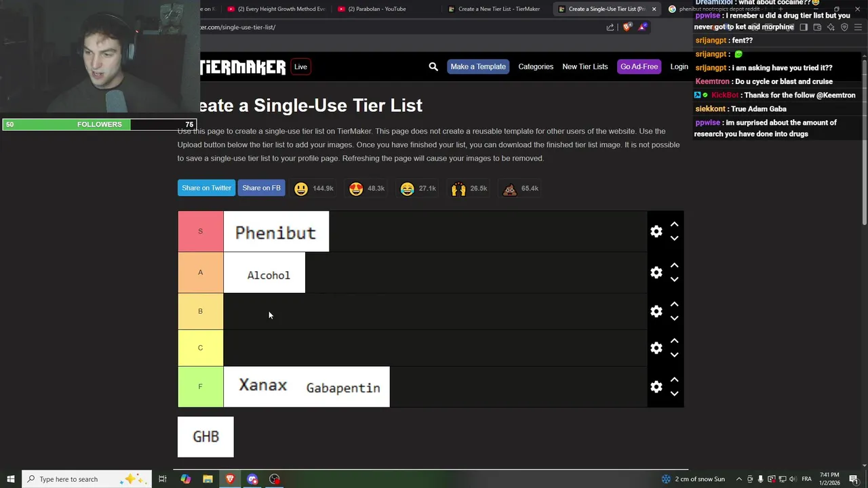Screen dimensions: 868x488
Task: Select the pink S tier label
Action: 200,231
